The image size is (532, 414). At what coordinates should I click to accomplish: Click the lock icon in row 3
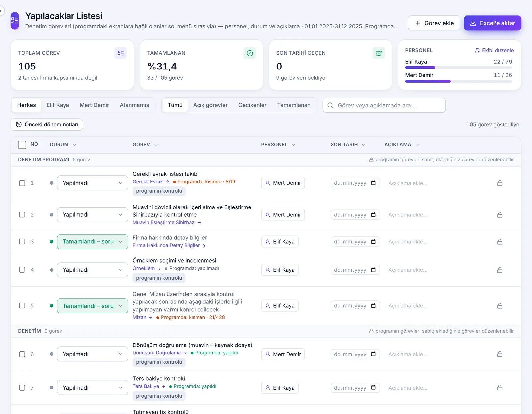tap(500, 242)
